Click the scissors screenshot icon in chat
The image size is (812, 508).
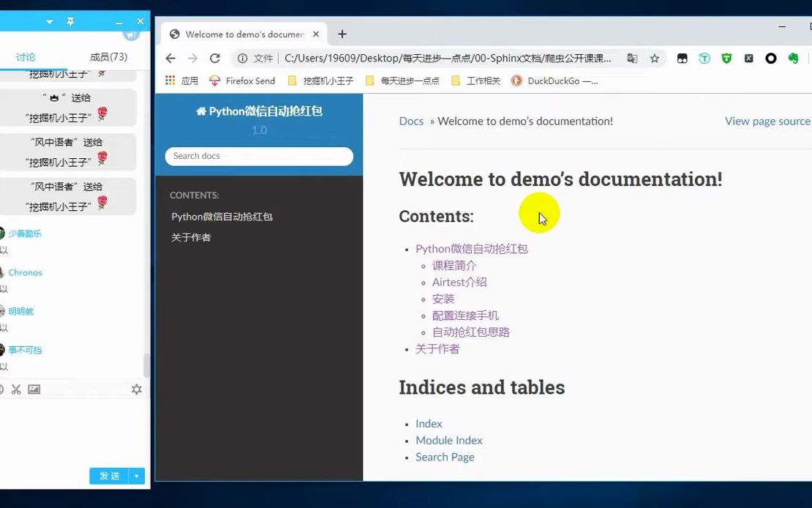pyautogui.click(x=16, y=389)
